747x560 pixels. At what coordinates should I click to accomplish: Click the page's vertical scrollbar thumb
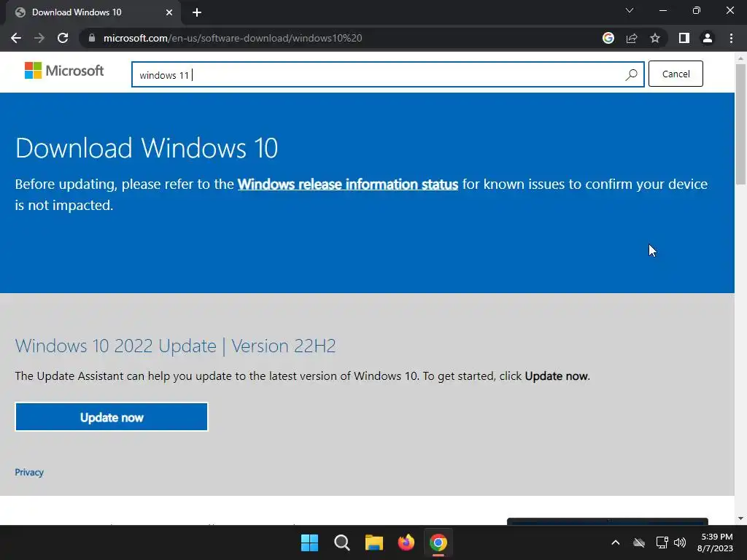point(741,124)
